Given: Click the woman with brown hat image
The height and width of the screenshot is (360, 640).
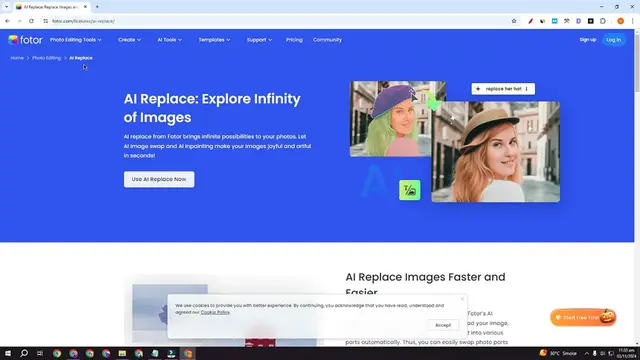Looking at the screenshot, I should tap(496, 152).
